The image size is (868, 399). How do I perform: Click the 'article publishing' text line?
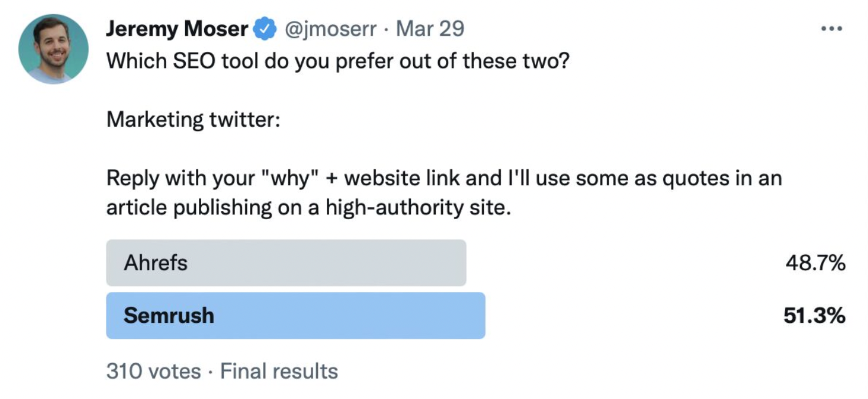pyautogui.click(x=309, y=208)
